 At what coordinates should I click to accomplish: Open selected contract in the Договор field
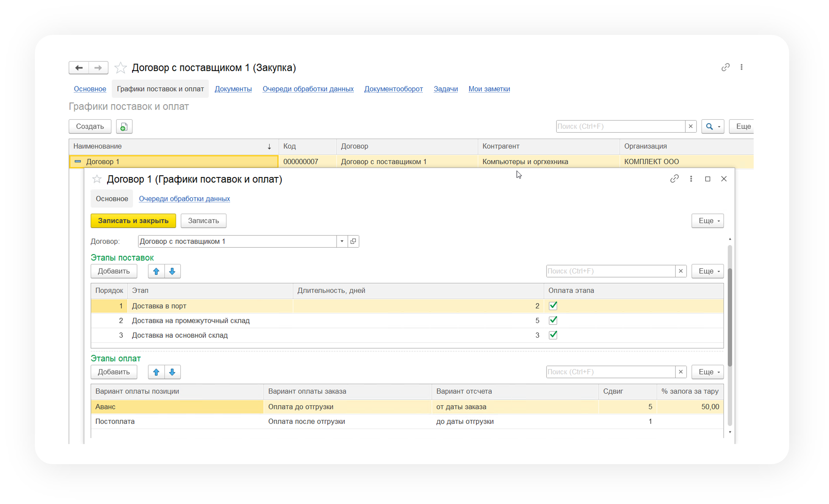tap(353, 241)
